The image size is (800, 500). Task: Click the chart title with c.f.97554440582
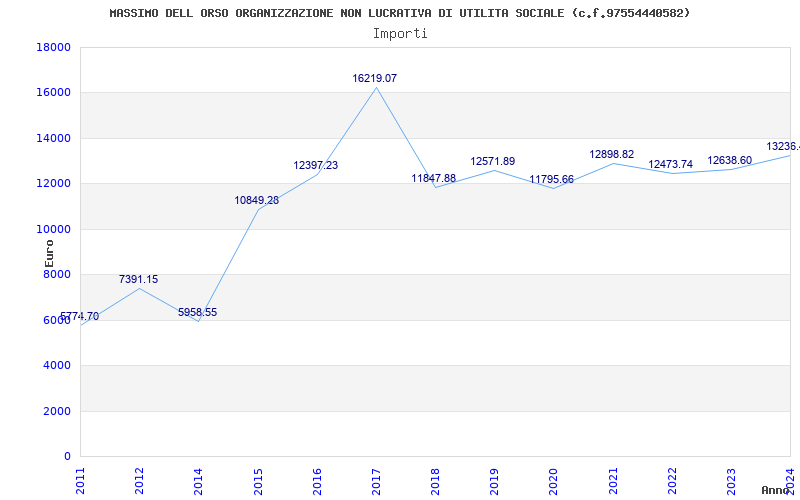(399, 13)
